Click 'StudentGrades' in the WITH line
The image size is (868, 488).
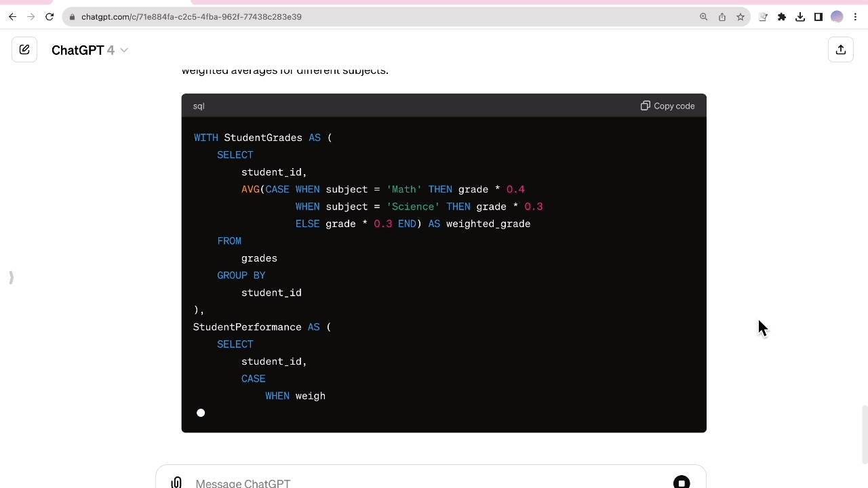tap(263, 138)
